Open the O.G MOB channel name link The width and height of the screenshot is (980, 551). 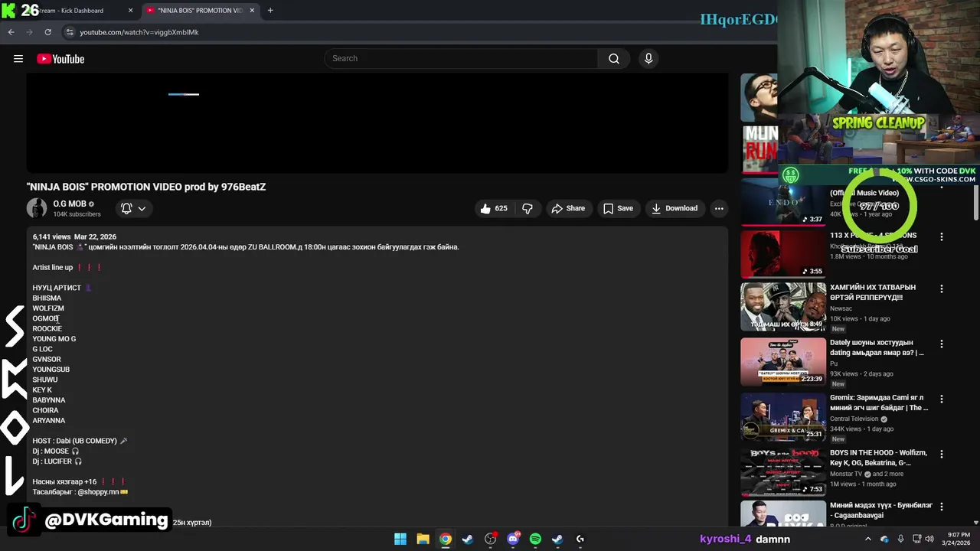click(70, 204)
